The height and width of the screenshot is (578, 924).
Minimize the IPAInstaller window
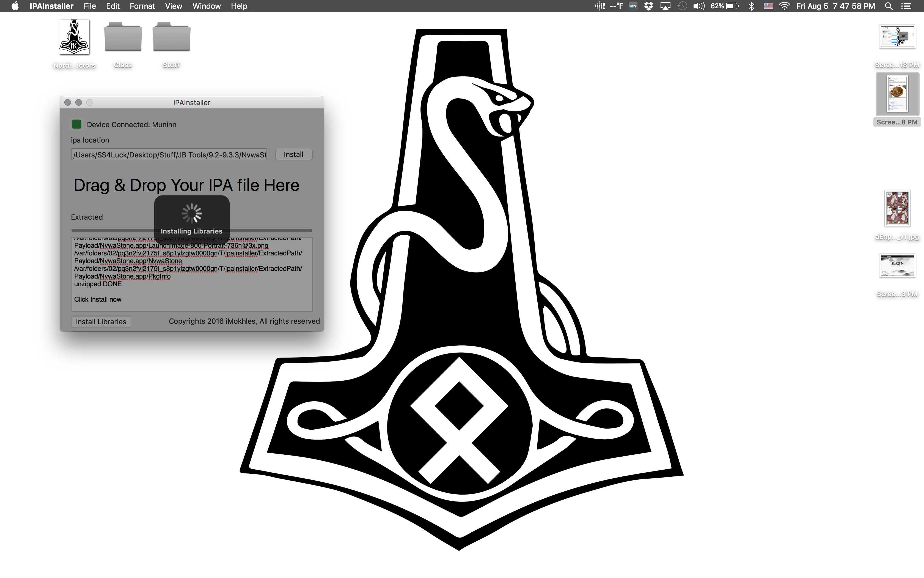pyautogui.click(x=79, y=102)
